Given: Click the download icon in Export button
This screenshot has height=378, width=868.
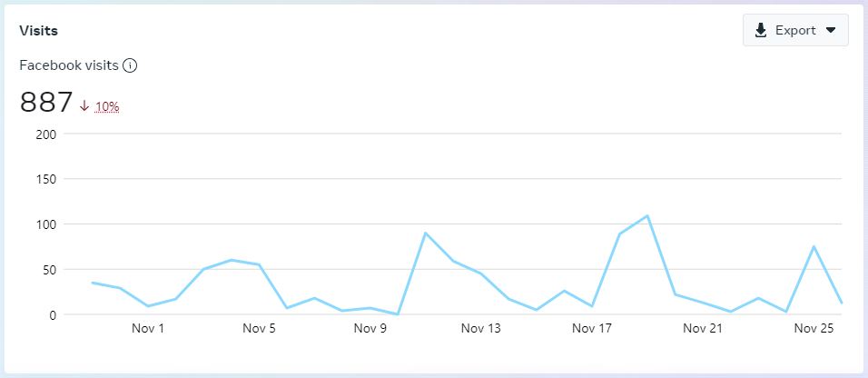Looking at the screenshot, I should 761,30.
